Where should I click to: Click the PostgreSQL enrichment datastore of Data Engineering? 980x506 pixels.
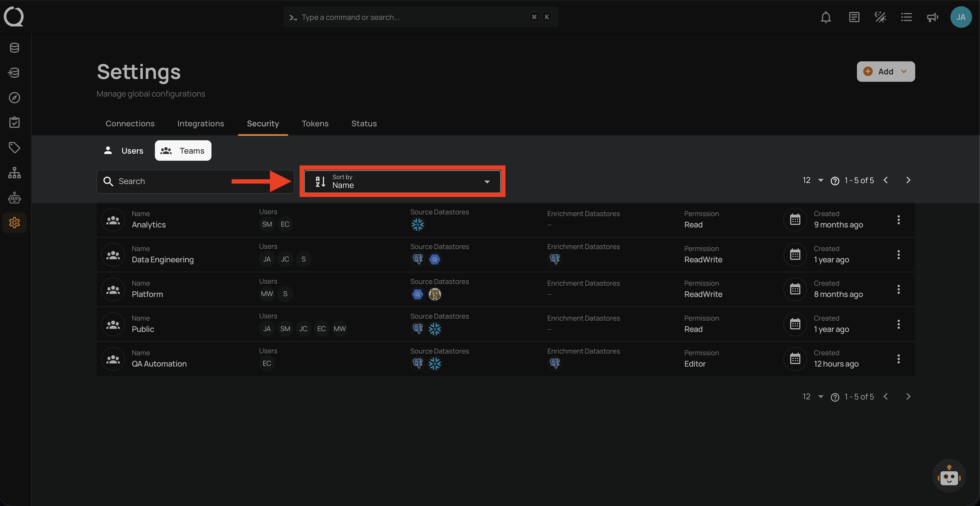(x=555, y=259)
